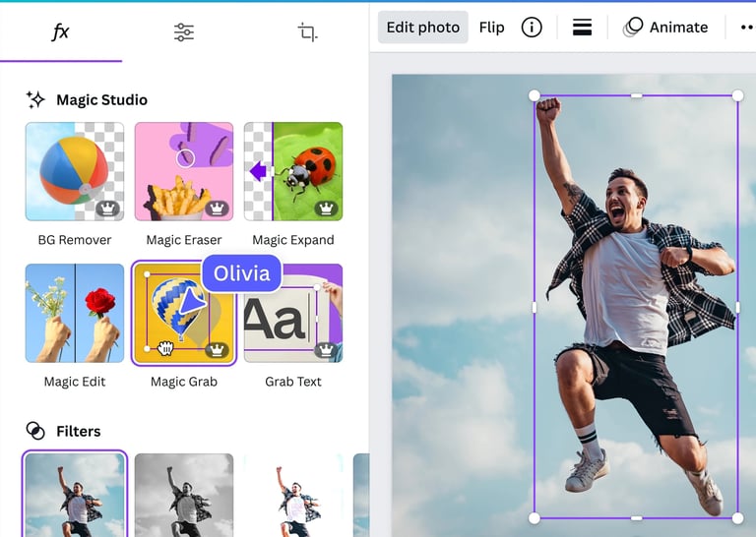The image size is (756, 537).
Task: Click the left edge selection handle
Action: click(x=535, y=307)
